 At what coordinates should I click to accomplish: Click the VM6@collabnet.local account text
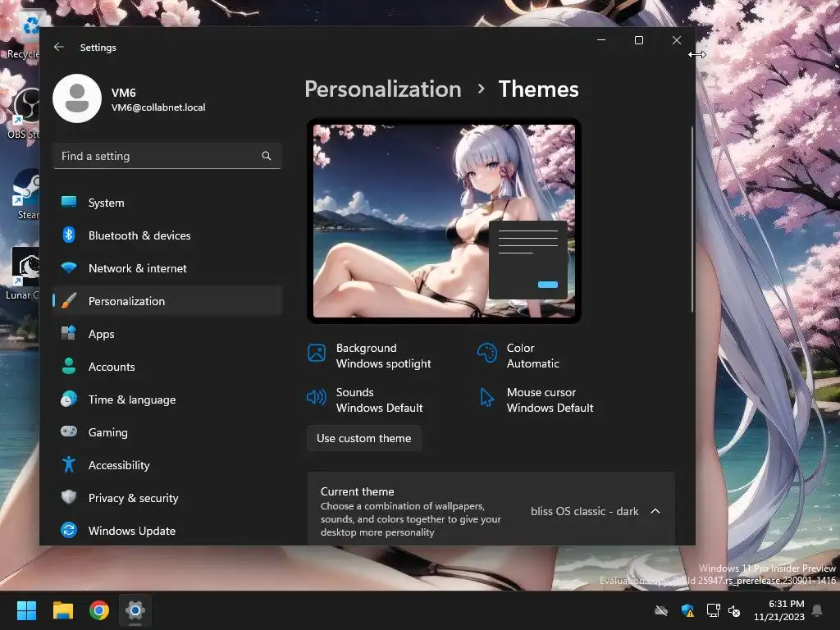click(x=158, y=107)
